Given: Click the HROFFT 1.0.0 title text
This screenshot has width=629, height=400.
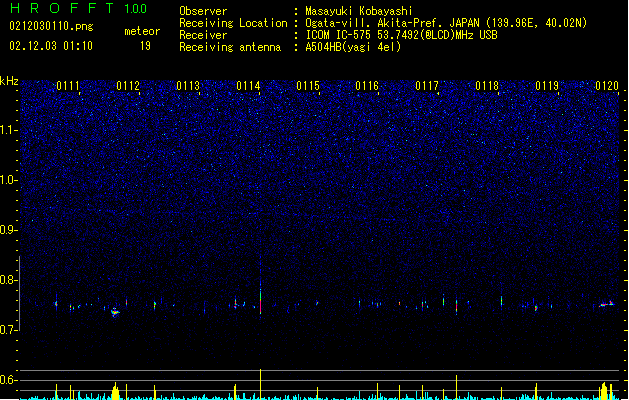Looking at the screenshot, I should point(78,8).
